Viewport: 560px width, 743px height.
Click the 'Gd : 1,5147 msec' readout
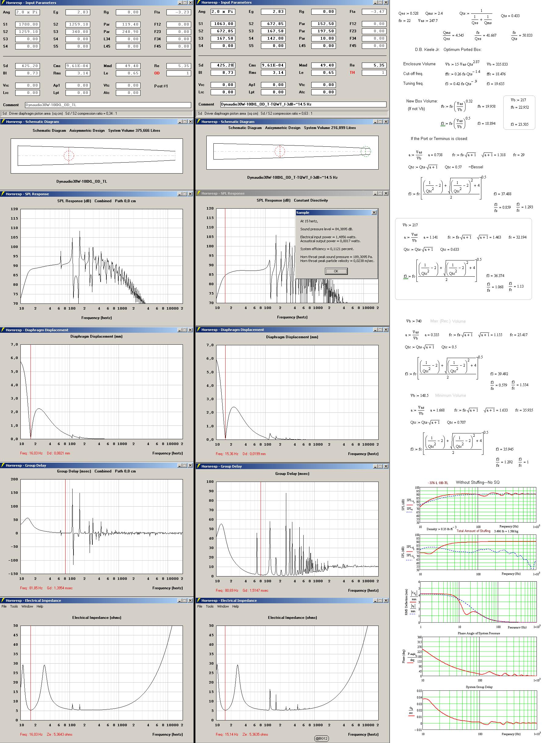point(255,590)
